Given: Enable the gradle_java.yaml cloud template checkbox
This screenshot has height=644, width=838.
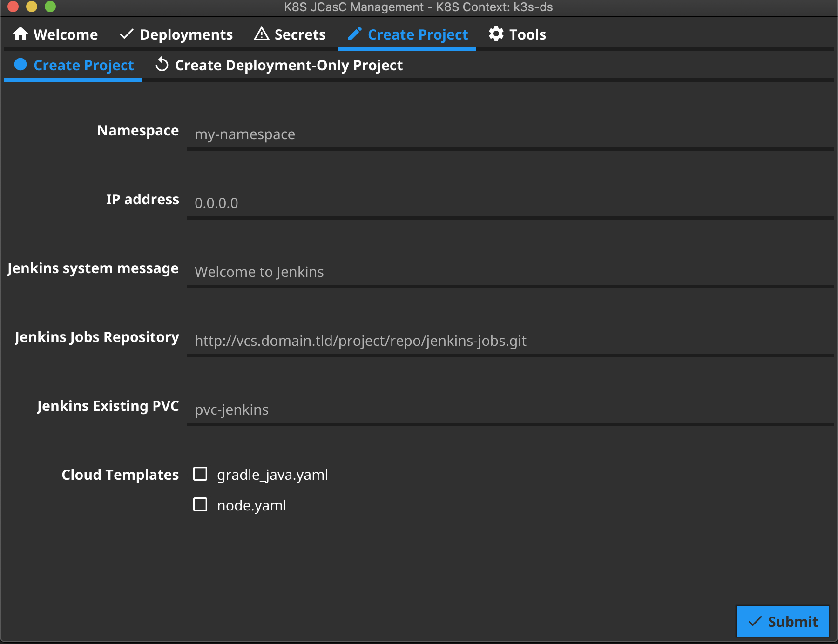Looking at the screenshot, I should [200, 474].
